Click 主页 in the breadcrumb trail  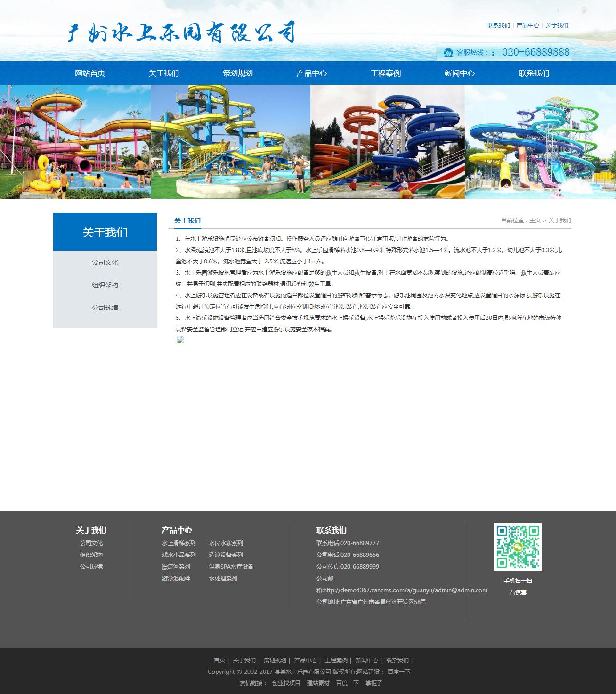point(535,220)
